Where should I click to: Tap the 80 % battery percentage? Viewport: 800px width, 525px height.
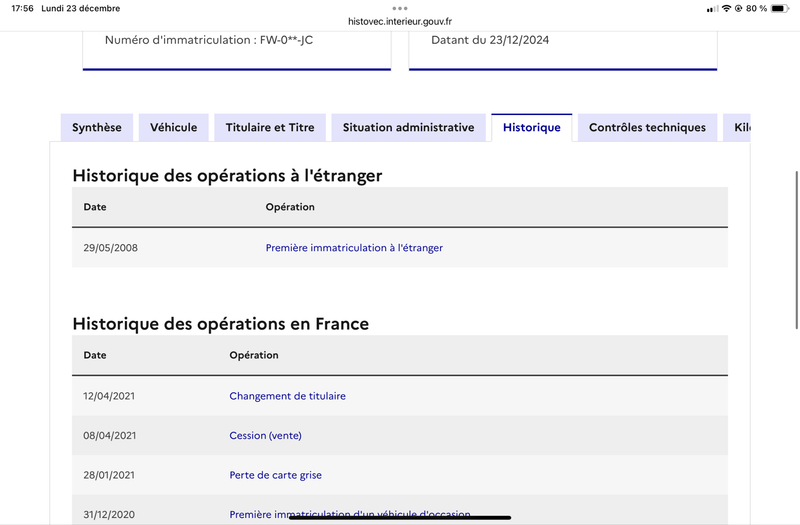pos(756,8)
